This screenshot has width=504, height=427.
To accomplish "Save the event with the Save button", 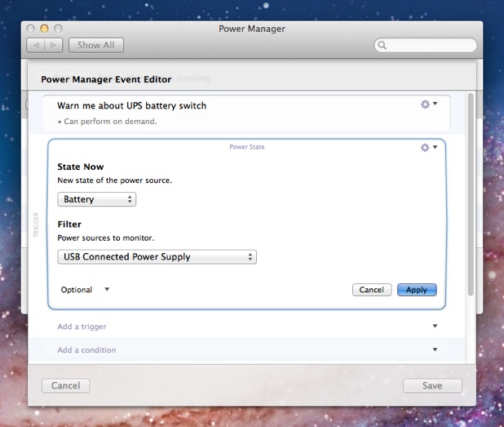I will pos(432,385).
